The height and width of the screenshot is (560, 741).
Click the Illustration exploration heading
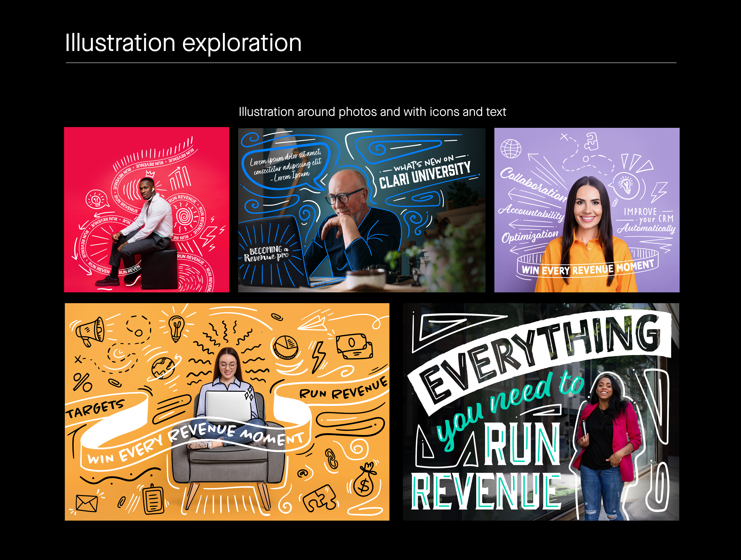(183, 43)
